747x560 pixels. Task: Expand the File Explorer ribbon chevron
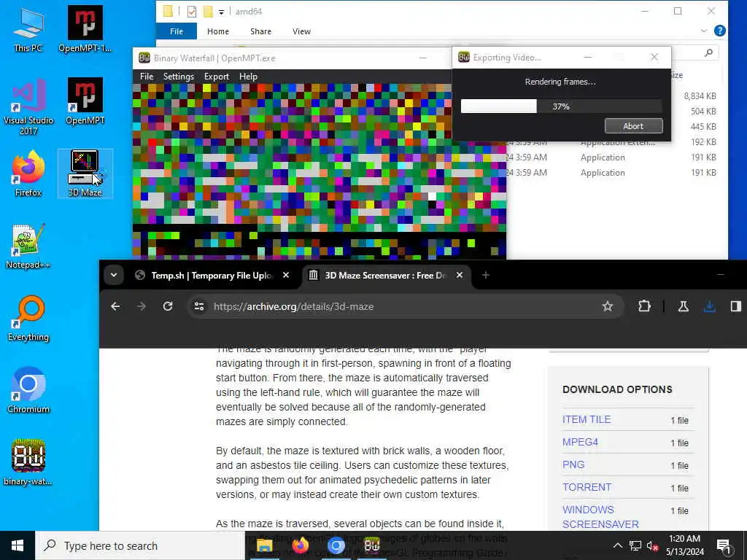704,31
